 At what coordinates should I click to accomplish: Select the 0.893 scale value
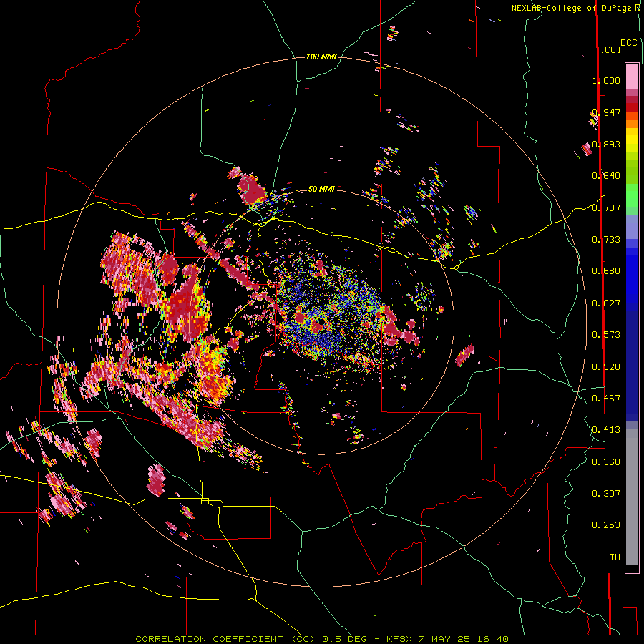click(x=606, y=144)
